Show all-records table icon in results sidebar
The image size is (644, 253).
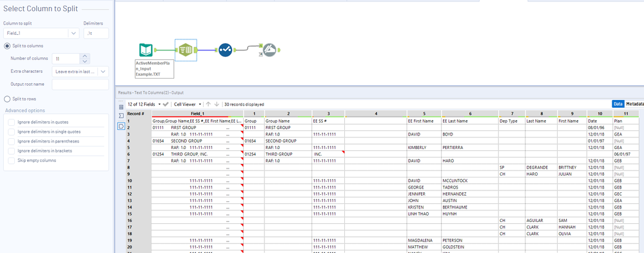click(x=121, y=106)
